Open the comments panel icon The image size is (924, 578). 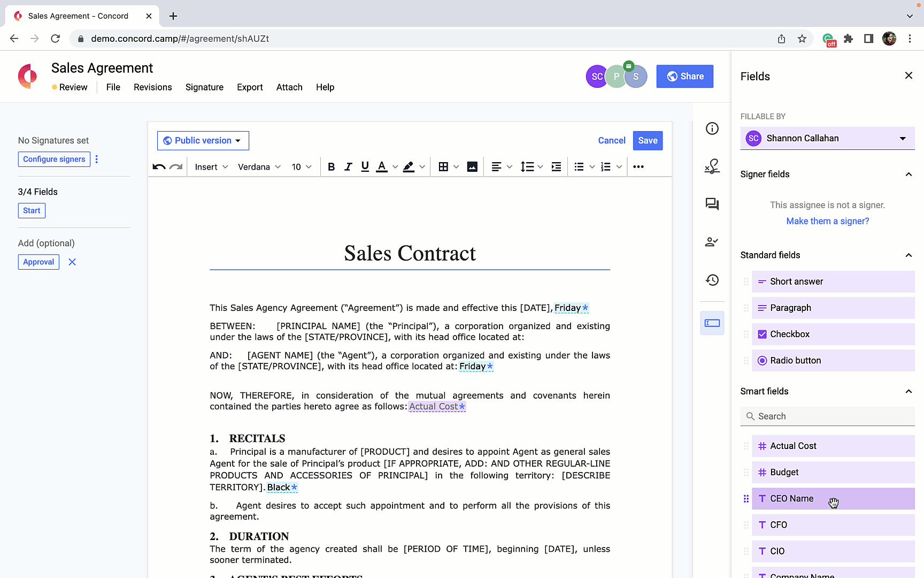pyautogui.click(x=712, y=204)
